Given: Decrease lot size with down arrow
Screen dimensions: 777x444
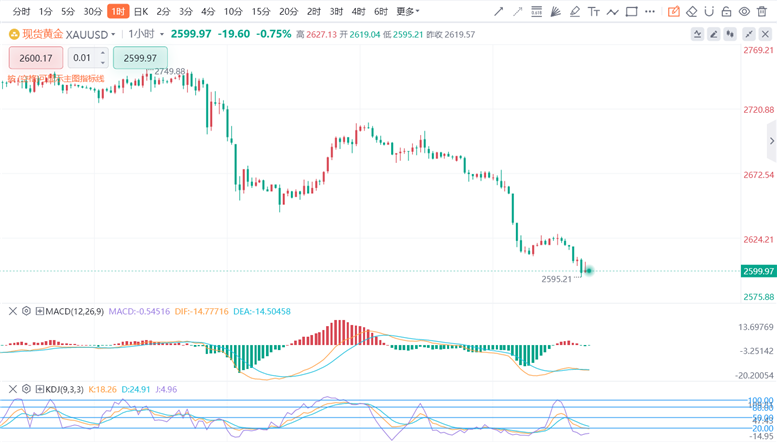Looking at the screenshot, I should click(103, 63).
